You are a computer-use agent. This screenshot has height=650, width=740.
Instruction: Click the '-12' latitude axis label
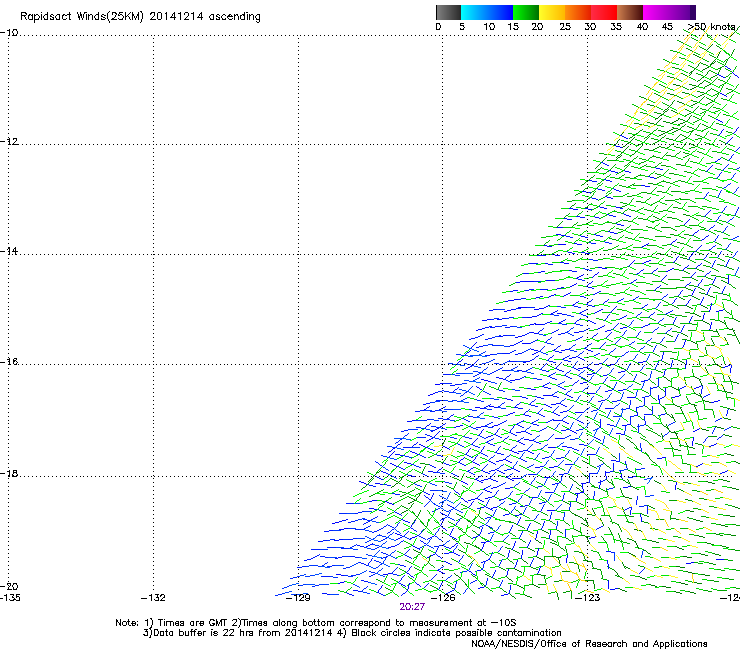coord(9,142)
